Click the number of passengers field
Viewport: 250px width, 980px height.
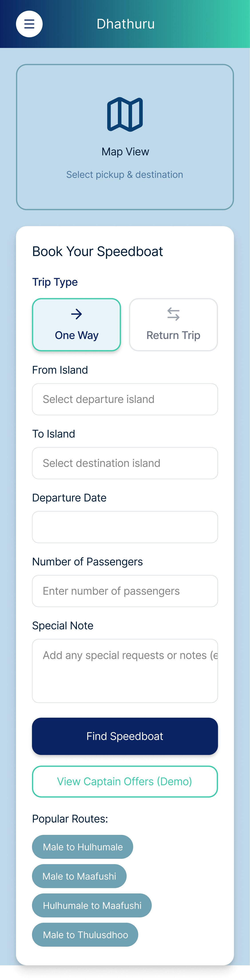coord(125,591)
